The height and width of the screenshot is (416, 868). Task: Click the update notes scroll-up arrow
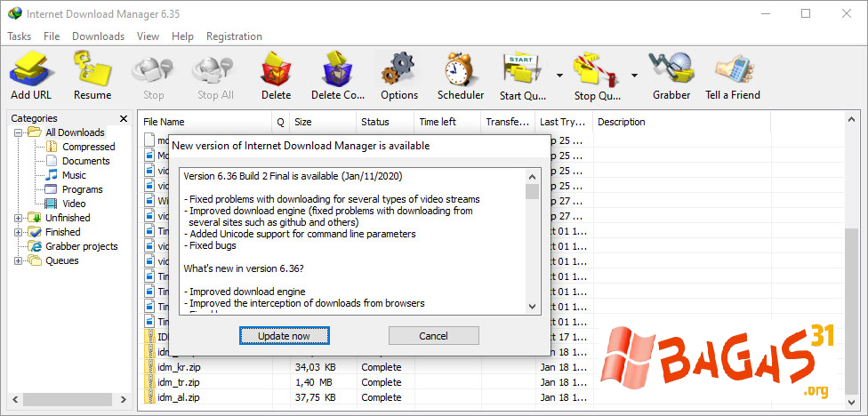(532, 177)
